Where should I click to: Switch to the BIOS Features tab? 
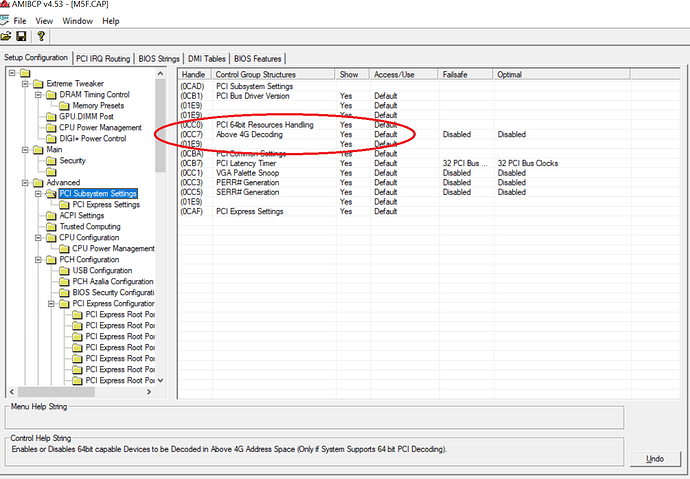pos(257,59)
